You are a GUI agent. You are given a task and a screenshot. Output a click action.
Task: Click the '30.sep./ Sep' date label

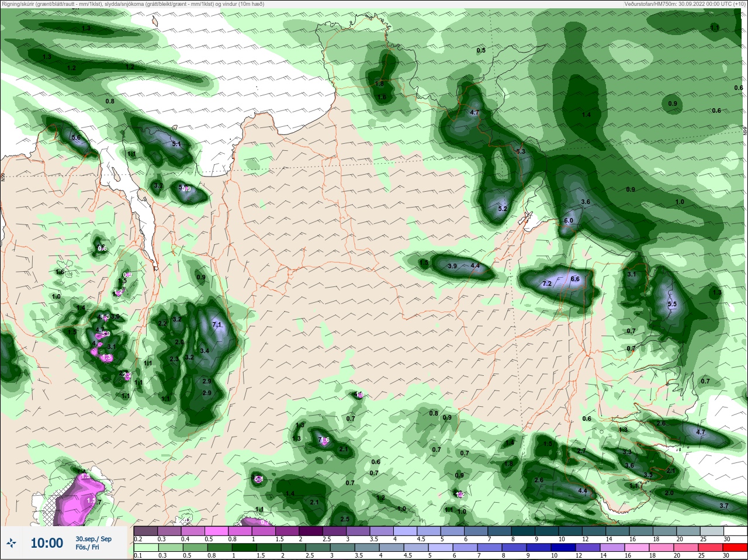click(93, 539)
